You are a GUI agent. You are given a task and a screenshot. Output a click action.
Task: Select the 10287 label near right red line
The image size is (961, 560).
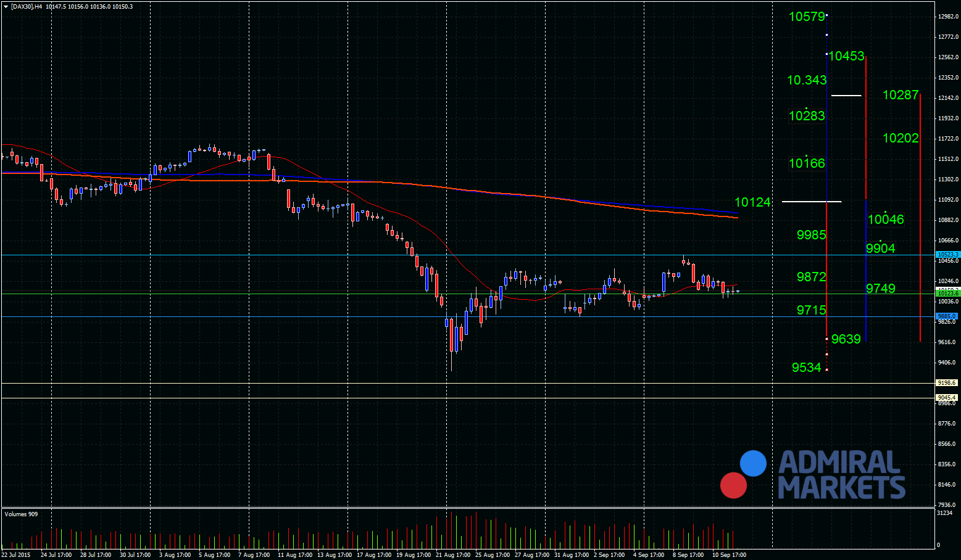(x=901, y=95)
